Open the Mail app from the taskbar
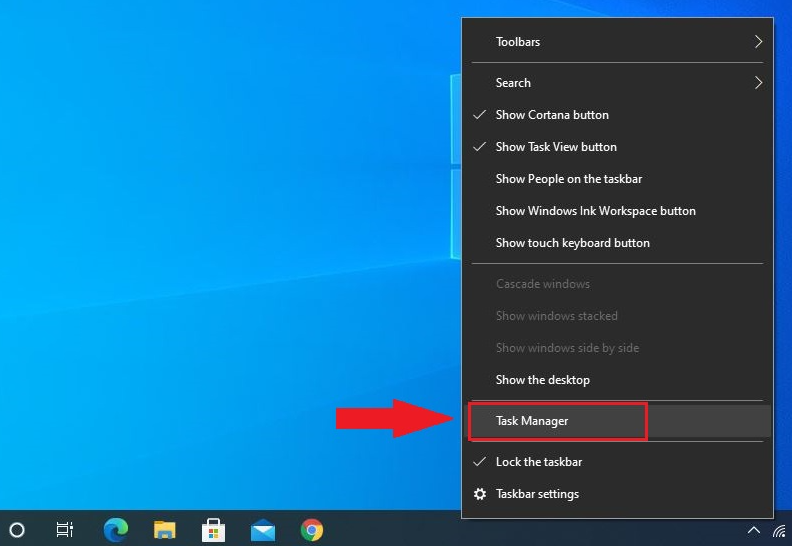792x546 pixels. click(x=263, y=530)
